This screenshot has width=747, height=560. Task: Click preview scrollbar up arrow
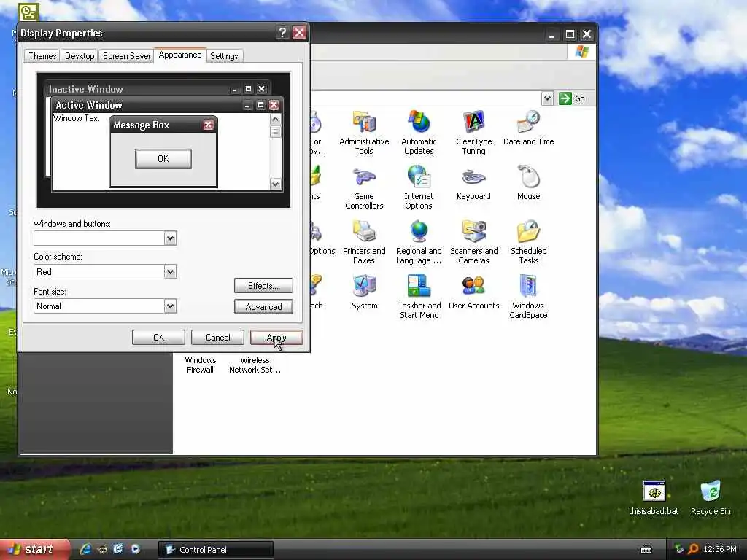click(x=275, y=120)
